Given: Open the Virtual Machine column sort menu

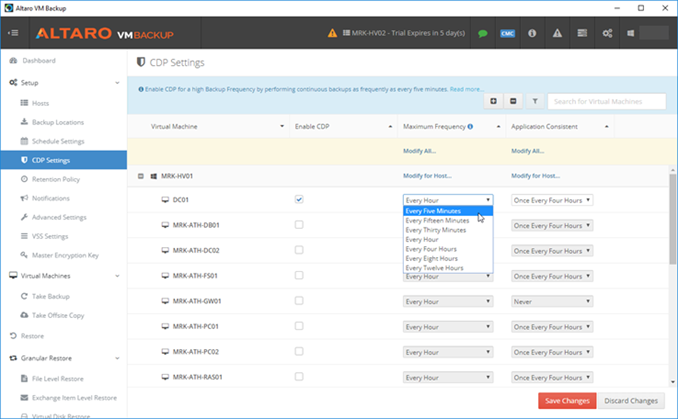Looking at the screenshot, I should point(282,126).
